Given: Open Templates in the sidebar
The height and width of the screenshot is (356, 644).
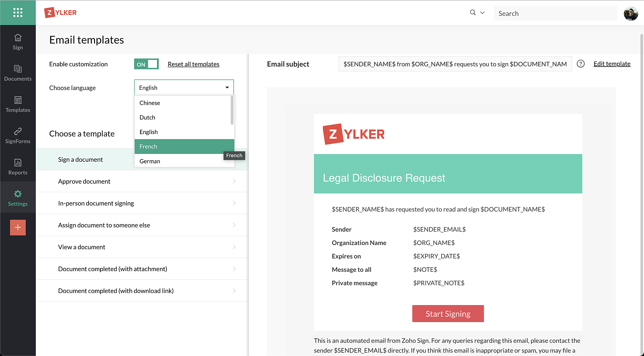Looking at the screenshot, I should (x=18, y=104).
